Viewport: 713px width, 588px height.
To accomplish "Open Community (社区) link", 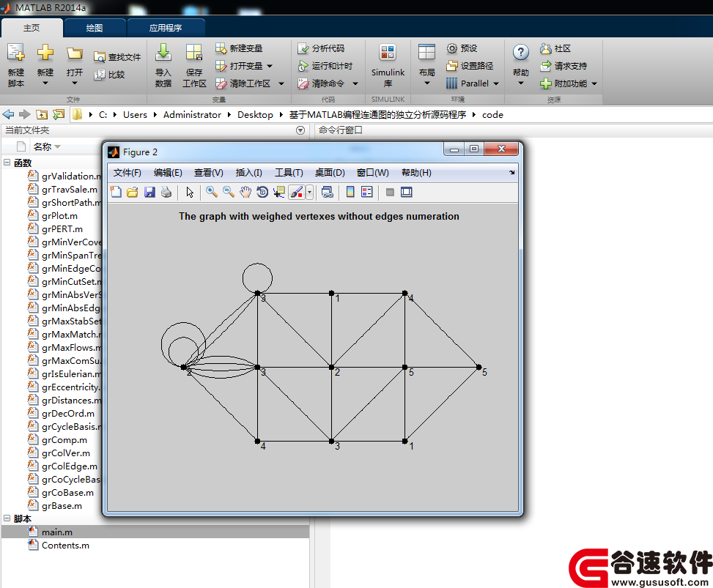I will point(555,48).
